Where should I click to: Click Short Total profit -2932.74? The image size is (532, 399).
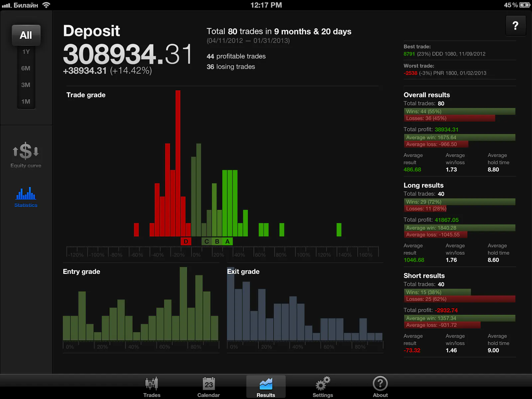click(x=446, y=311)
